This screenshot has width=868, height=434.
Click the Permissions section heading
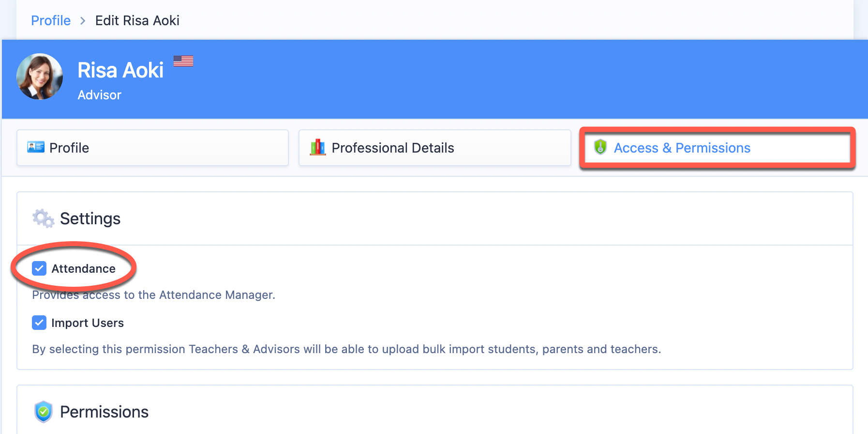click(104, 412)
